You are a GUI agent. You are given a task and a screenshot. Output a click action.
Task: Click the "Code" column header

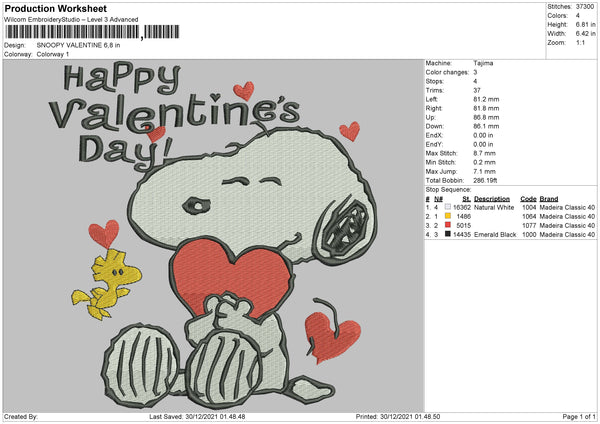528,199
